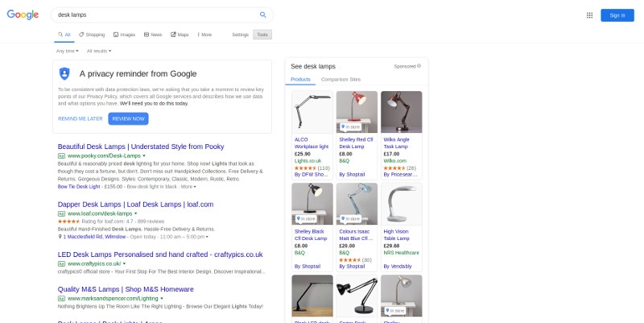Click the Ad badge on the Pooky result
This screenshot has width=644, height=323.
coord(62,155)
